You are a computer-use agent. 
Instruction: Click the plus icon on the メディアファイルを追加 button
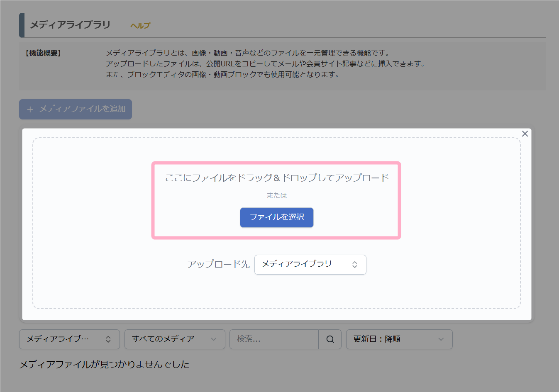[30, 110]
